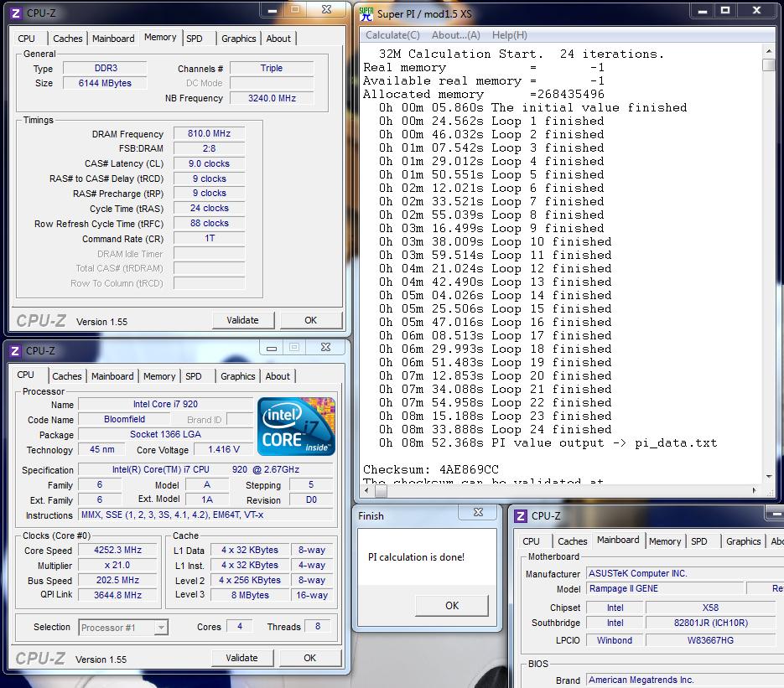Click the BIOS Brand field American Megatrends Inc.
This screenshot has width=784, height=688.
point(685,680)
